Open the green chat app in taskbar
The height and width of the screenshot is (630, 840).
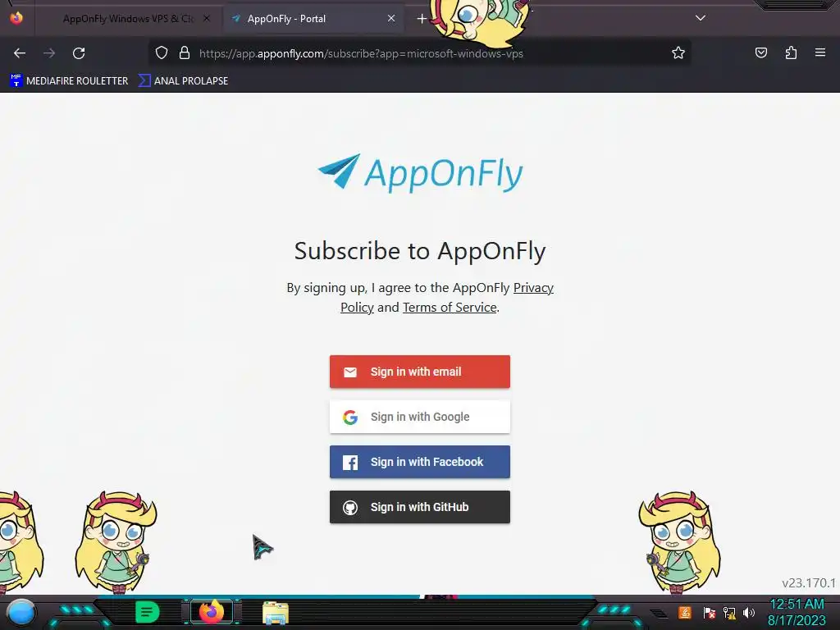[147, 612]
